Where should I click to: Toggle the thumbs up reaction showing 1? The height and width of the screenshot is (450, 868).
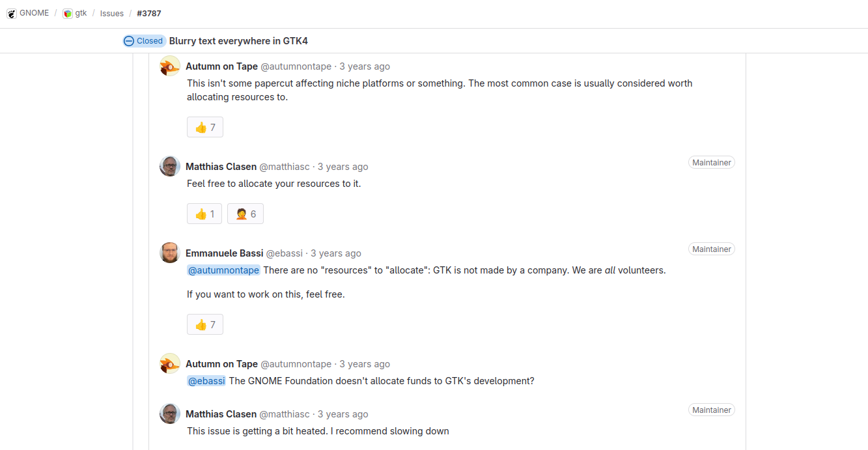[204, 214]
